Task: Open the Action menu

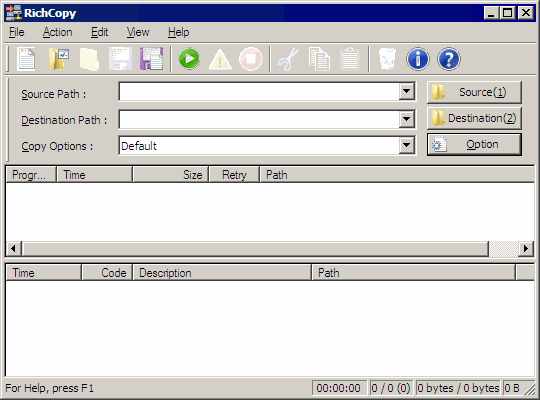Action: pyautogui.click(x=58, y=32)
